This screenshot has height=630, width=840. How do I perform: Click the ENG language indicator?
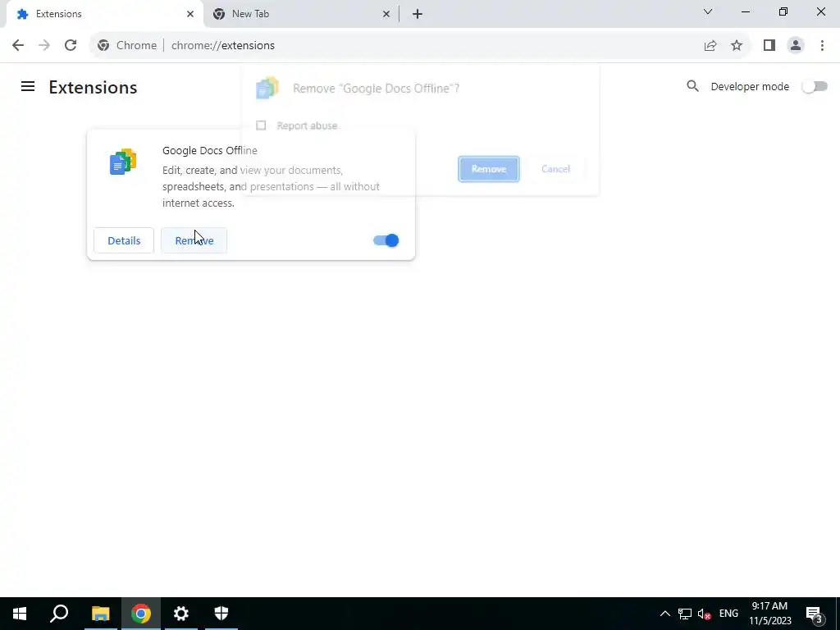pos(728,614)
